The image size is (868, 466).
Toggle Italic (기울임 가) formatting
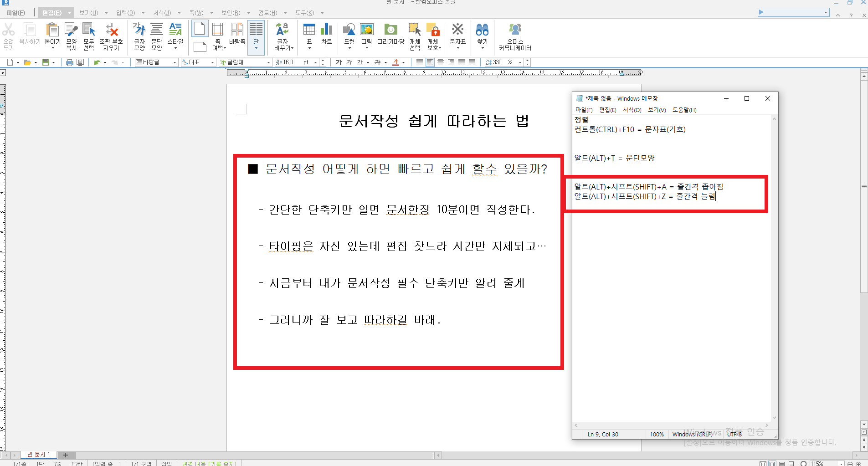pyautogui.click(x=349, y=62)
